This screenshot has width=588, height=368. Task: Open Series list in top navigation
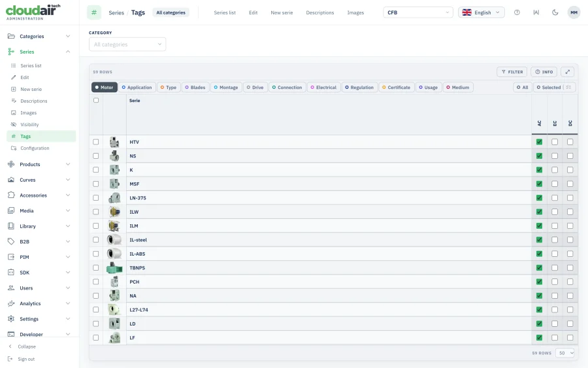[x=225, y=12]
